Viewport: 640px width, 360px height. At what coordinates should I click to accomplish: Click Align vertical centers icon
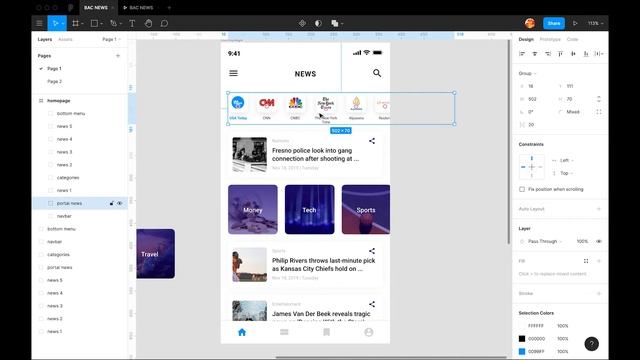573,53
